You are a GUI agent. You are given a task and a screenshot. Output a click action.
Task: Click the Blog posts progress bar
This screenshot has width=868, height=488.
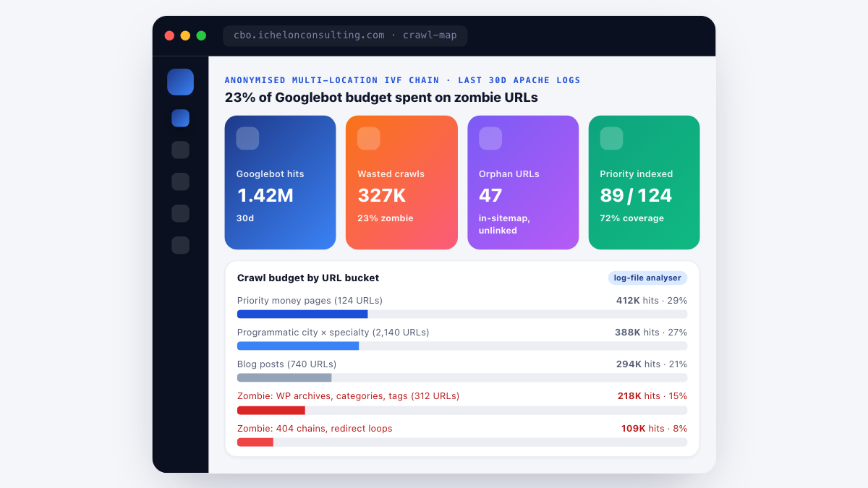462,377
